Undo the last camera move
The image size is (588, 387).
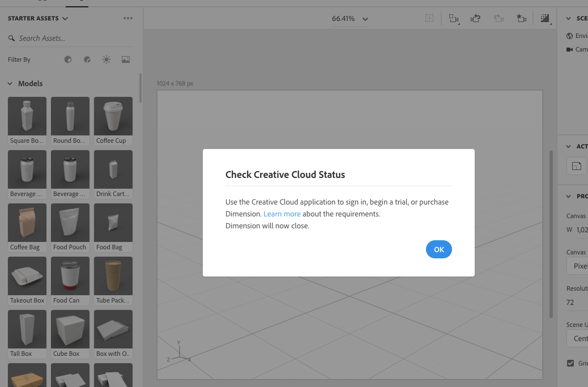pyautogui.click(x=475, y=18)
